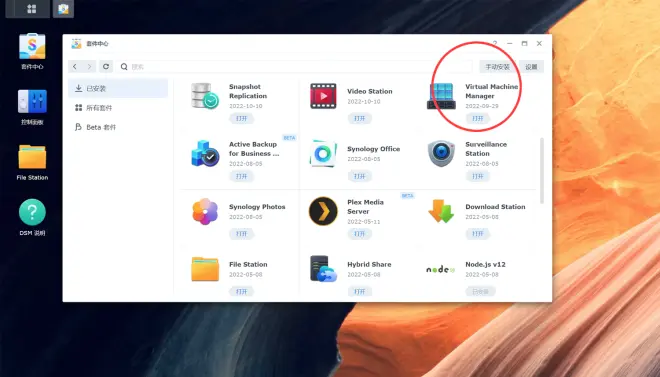The image size is (660, 377).
Task: Open the Package Center Settings button
Action: (531, 67)
